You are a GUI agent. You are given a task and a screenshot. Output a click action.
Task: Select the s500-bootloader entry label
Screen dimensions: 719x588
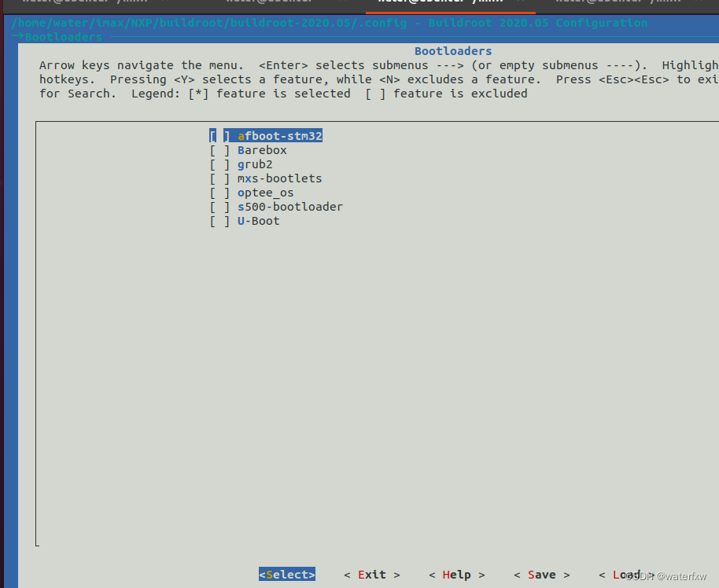pos(289,208)
